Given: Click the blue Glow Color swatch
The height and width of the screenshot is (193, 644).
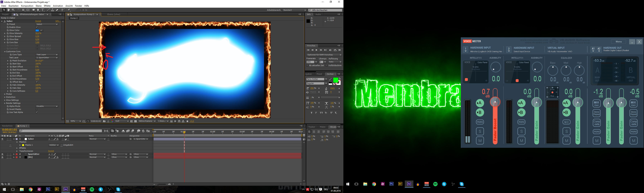Looking at the screenshot, I should 37,30.
